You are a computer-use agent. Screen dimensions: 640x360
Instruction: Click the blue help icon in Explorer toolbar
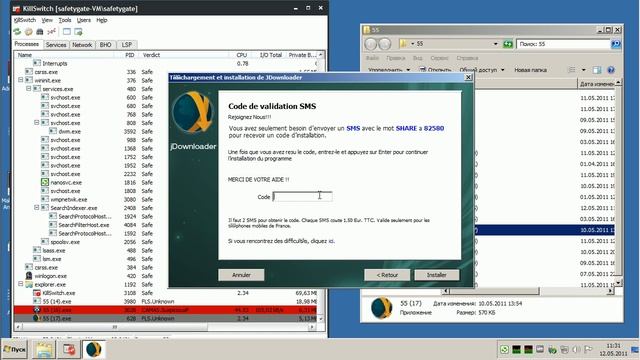(611, 70)
